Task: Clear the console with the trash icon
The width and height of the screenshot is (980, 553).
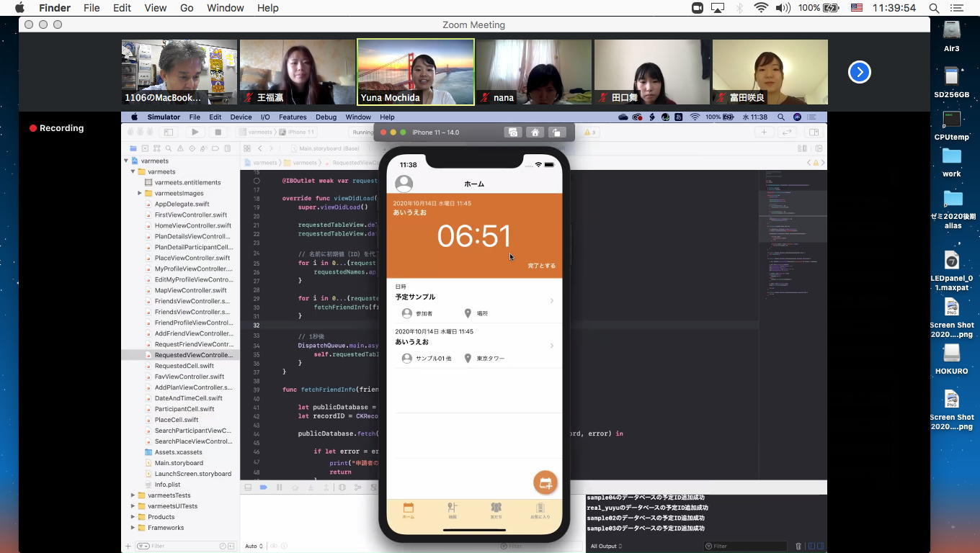Action: tap(798, 547)
